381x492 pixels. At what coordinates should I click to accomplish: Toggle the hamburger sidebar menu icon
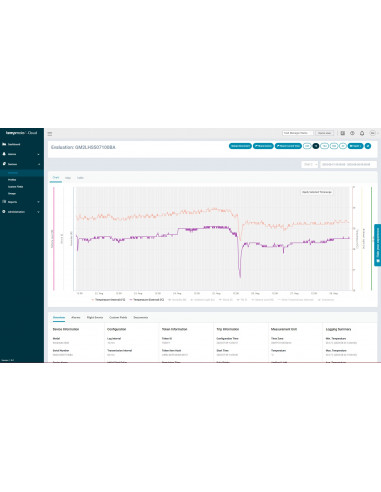coord(50,134)
